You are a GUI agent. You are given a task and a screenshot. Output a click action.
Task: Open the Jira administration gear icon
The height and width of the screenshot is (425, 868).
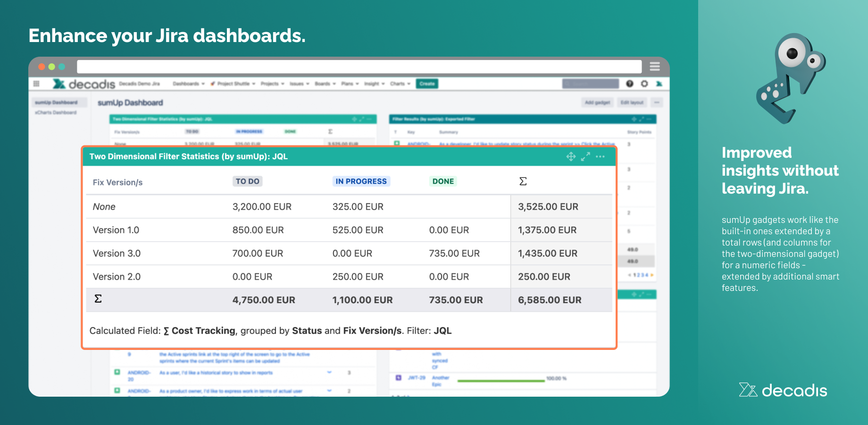point(644,84)
